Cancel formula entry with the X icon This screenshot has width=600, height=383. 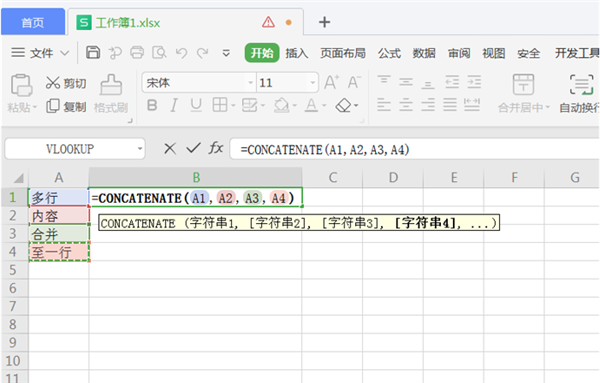coord(170,148)
